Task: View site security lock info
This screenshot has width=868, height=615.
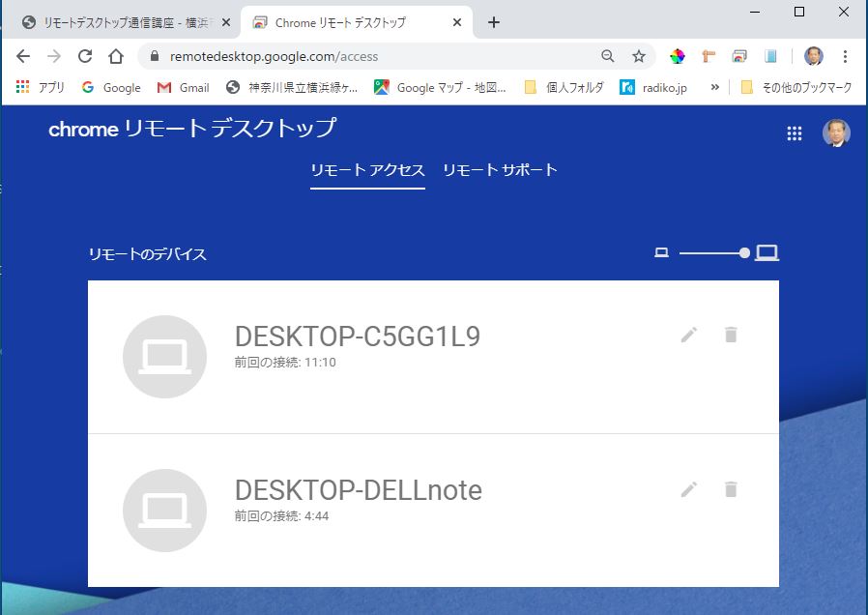Action: (155, 56)
